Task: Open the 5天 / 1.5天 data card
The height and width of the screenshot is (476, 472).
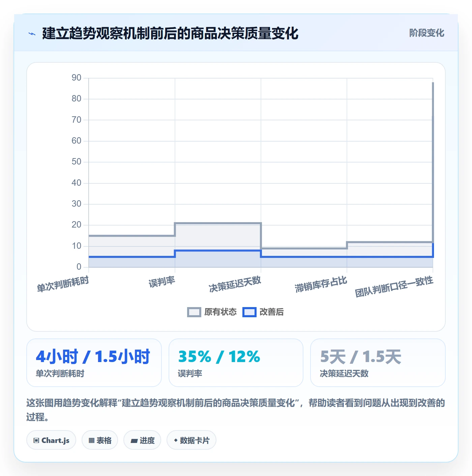Action: [x=378, y=363]
